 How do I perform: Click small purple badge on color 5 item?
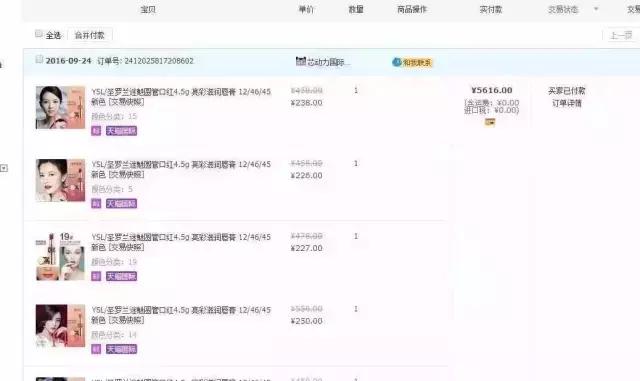pos(96,203)
